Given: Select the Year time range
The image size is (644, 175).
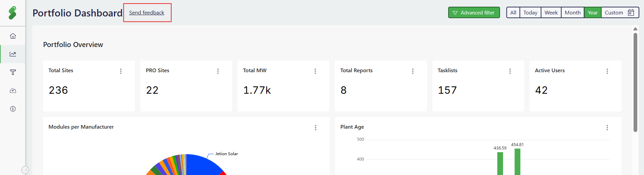Looking at the screenshot, I should (593, 13).
